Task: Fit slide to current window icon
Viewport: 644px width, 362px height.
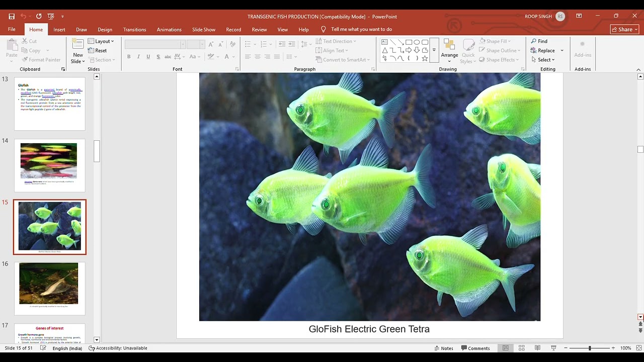Action: 638,348
